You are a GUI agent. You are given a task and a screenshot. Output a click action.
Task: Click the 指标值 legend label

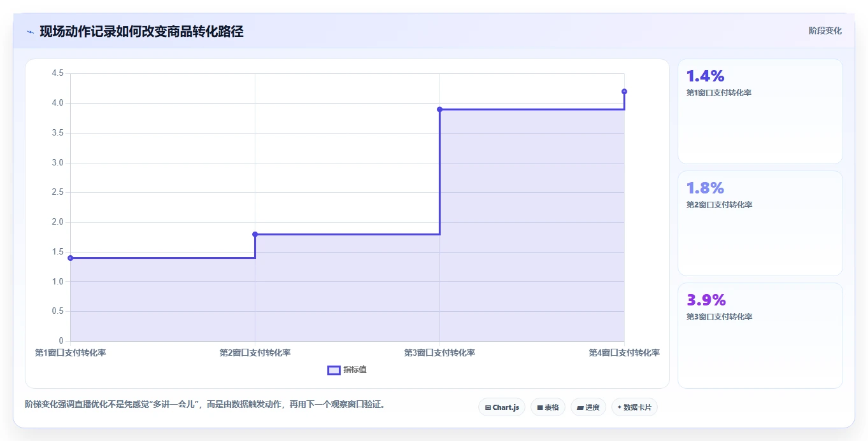click(x=355, y=370)
